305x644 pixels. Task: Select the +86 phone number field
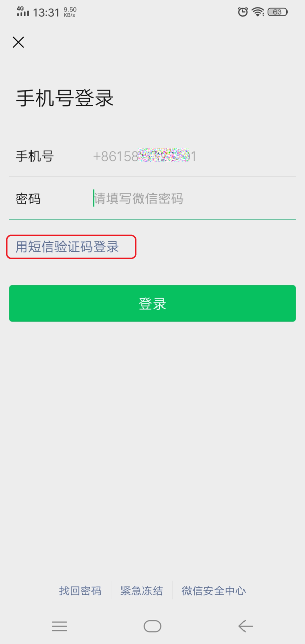[193, 156]
